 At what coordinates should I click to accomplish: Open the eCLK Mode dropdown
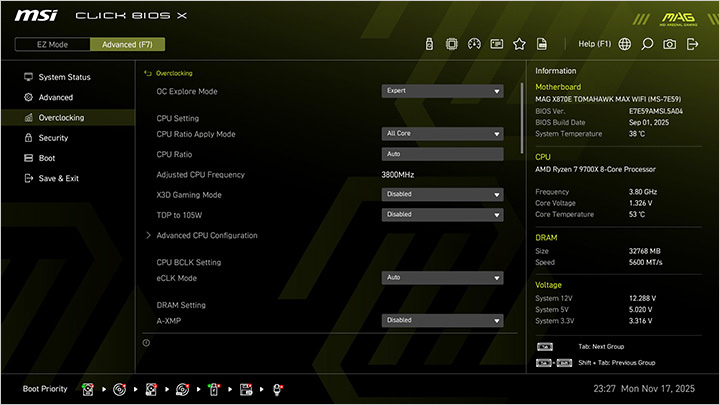(x=442, y=278)
